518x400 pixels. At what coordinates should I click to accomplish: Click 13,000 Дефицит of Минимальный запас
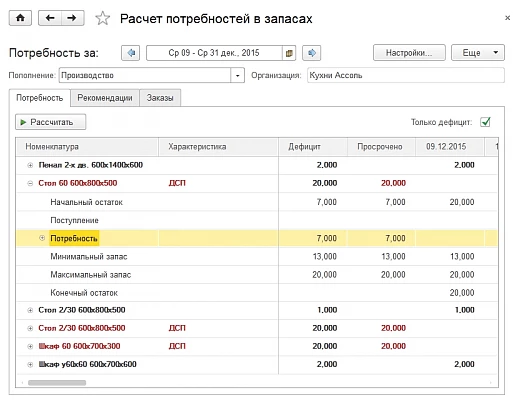(x=325, y=257)
